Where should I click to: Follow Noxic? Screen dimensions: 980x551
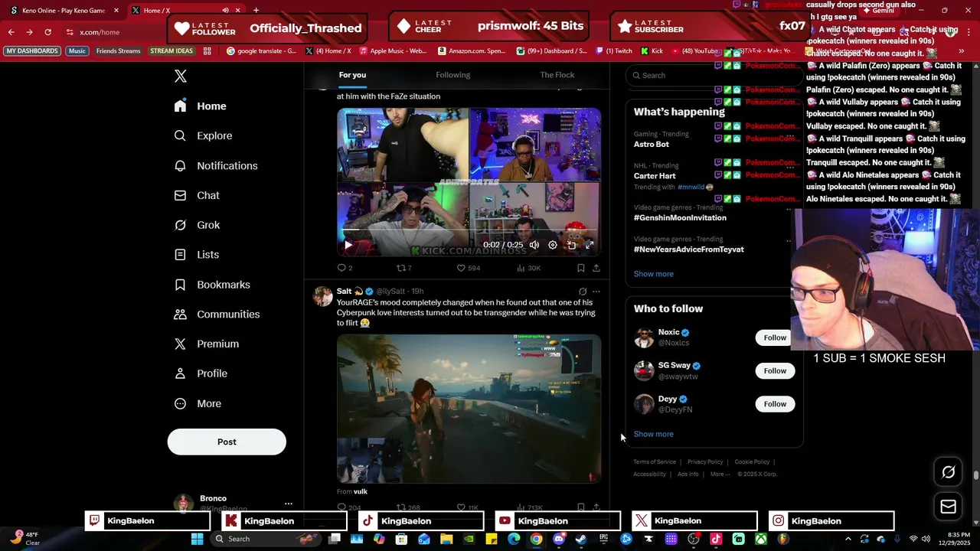(x=775, y=337)
